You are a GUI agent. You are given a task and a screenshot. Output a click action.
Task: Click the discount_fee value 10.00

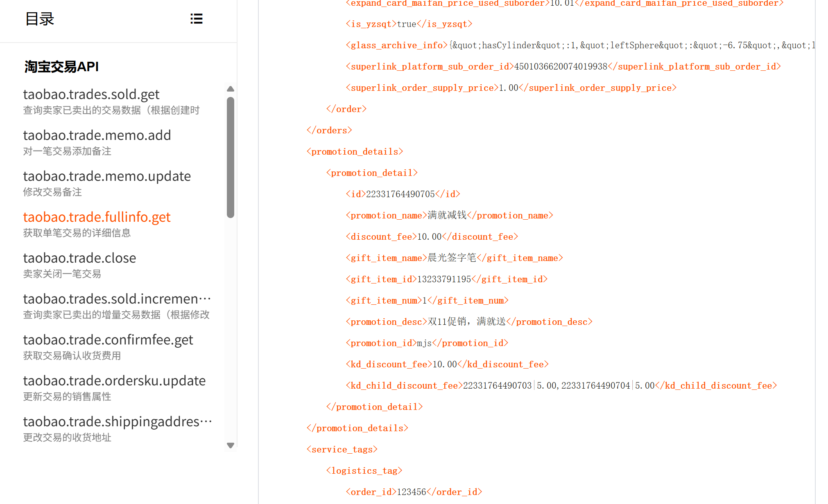(x=429, y=237)
